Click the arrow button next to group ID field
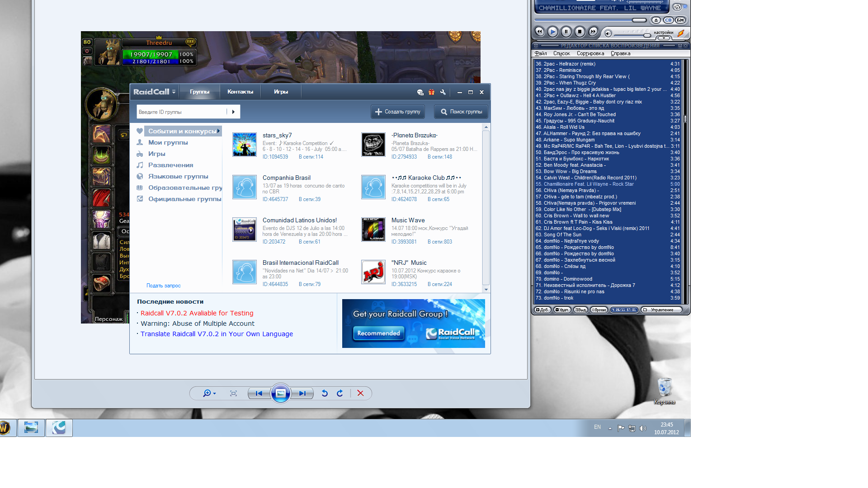The width and height of the screenshot is (868, 488). pyautogui.click(x=233, y=112)
